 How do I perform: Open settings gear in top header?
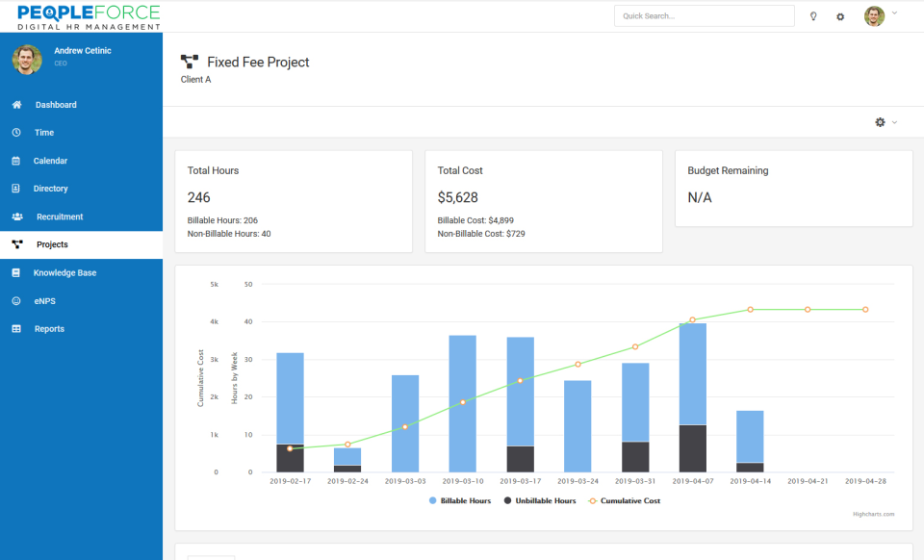(x=840, y=16)
